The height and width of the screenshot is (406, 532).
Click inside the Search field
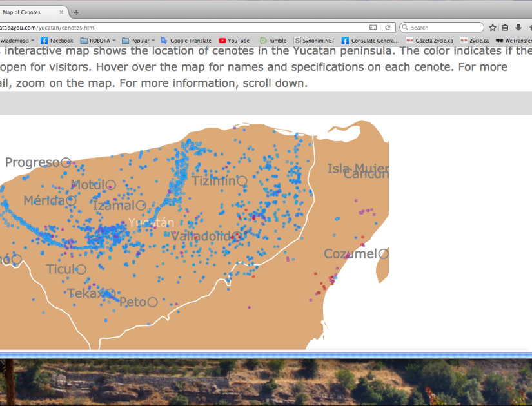445,28
